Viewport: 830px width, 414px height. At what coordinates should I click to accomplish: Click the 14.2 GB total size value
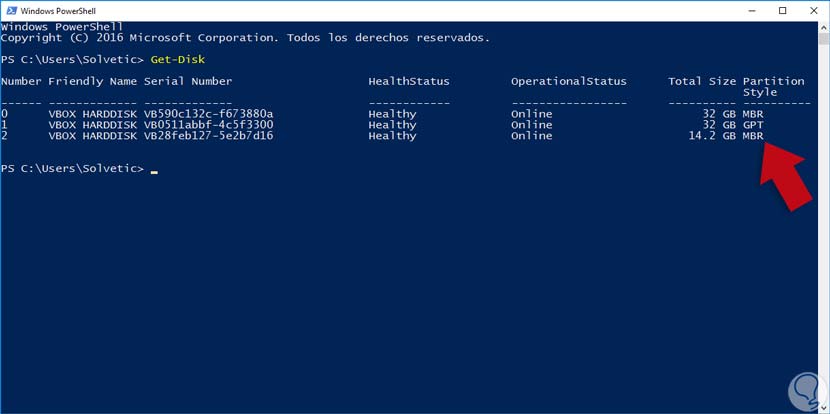[711, 136]
